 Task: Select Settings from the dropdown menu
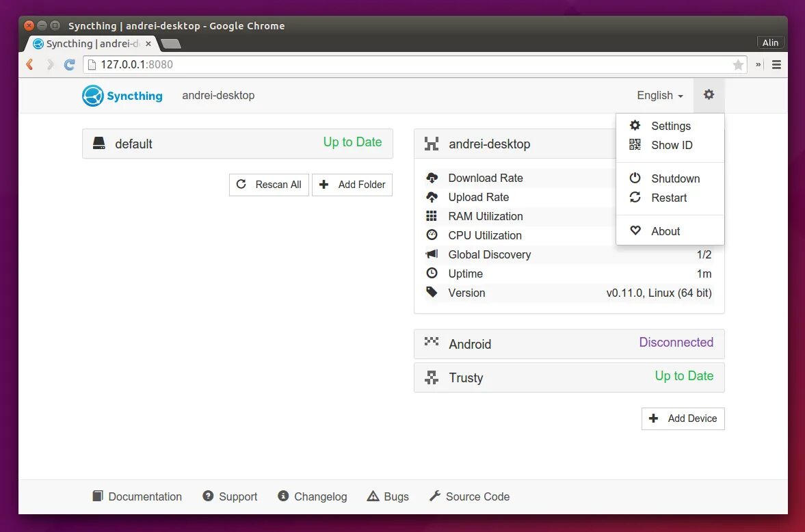point(670,126)
